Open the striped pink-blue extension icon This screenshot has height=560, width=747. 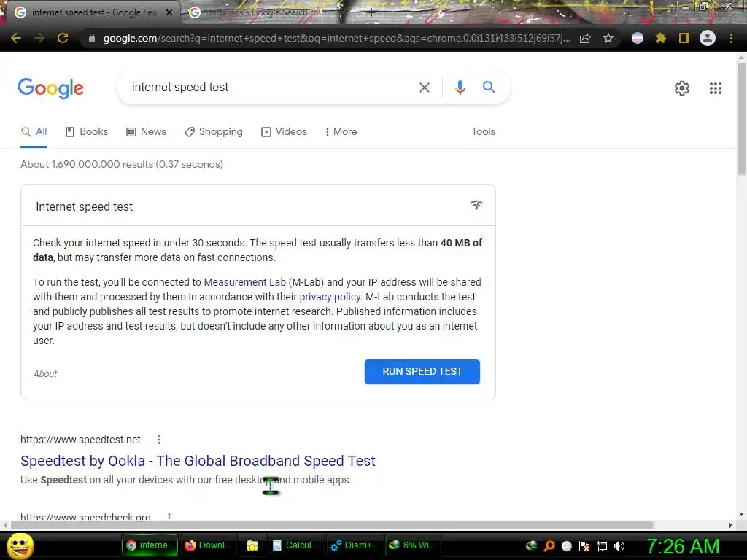(x=638, y=38)
